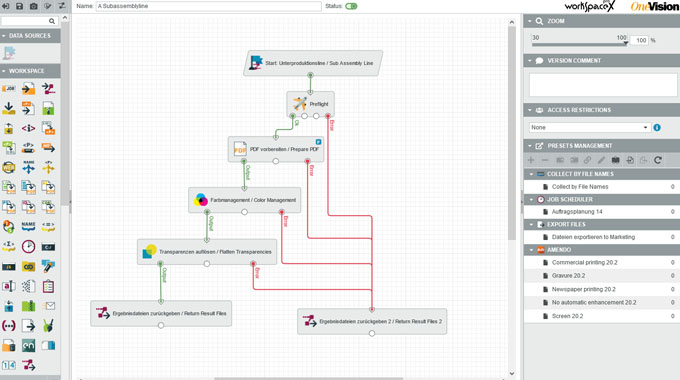Select the magenta sub assembly line branch icon
The image size is (680, 380).
pos(48,89)
